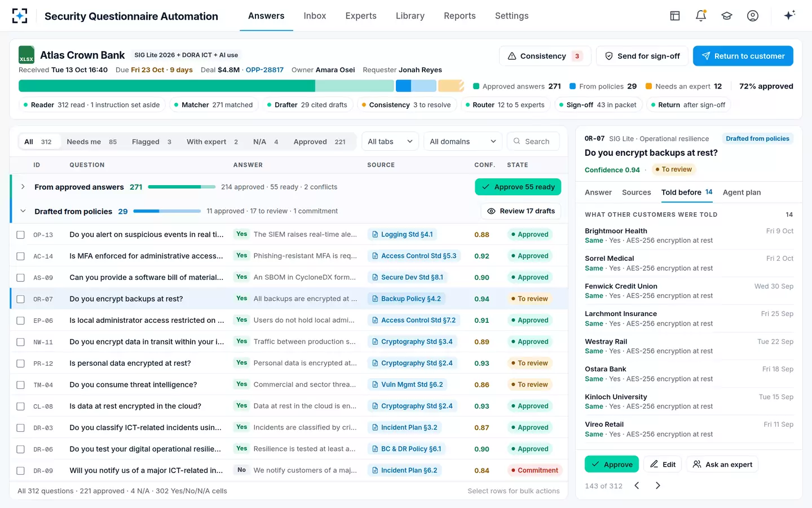Go to previous question arrow
This screenshot has height=508, width=812.
point(637,485)
